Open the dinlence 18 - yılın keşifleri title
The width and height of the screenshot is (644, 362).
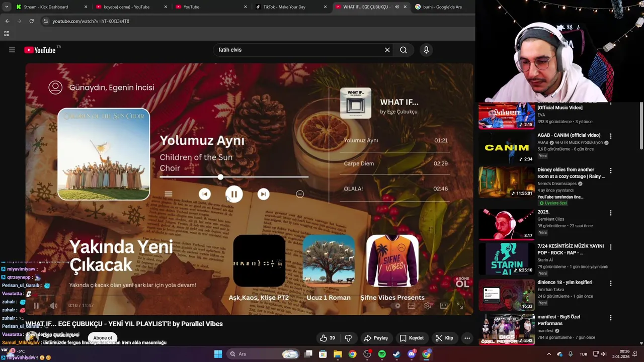565,283
